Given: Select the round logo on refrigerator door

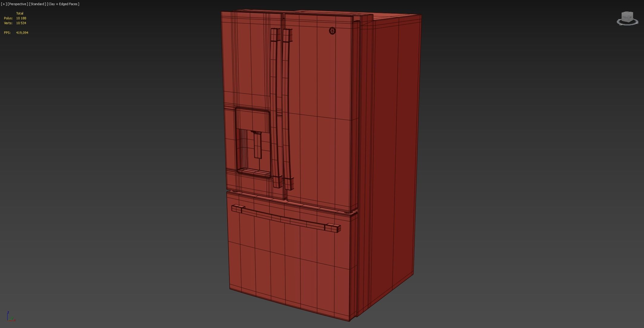Looking at the screenshot, I should (x=332, y=31).
